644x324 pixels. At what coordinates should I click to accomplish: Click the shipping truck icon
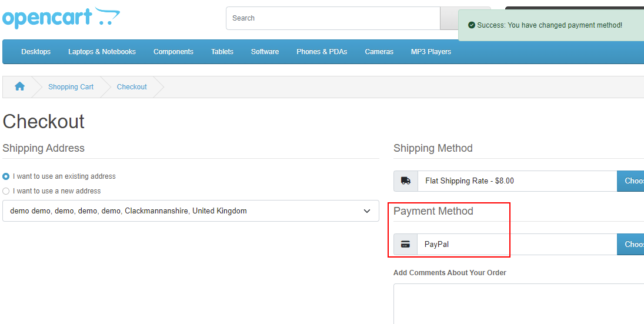point(406,181)
